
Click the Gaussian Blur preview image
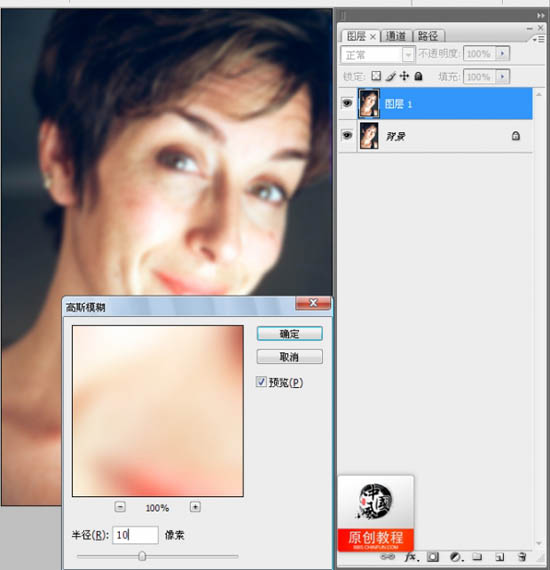(158, 411)
